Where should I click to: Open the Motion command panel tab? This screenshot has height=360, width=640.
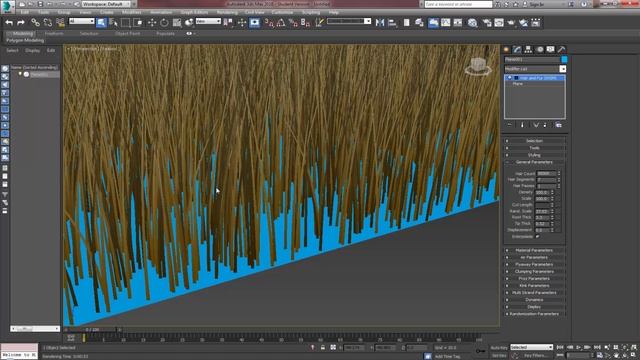(540, 49)
